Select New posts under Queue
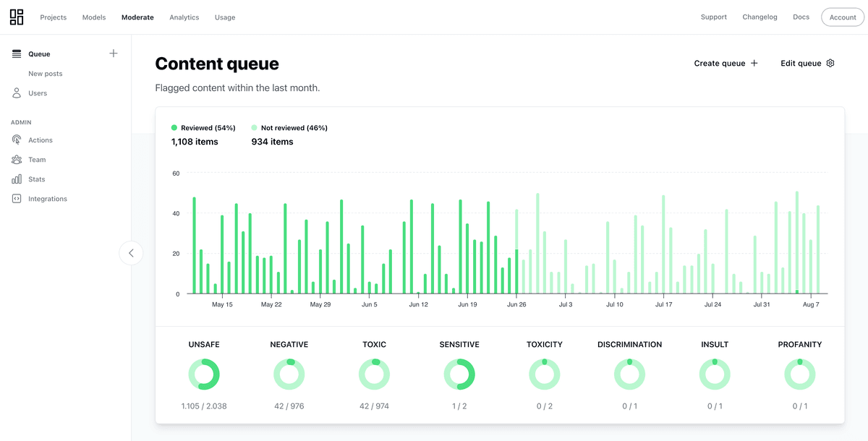 coord(46,74)
